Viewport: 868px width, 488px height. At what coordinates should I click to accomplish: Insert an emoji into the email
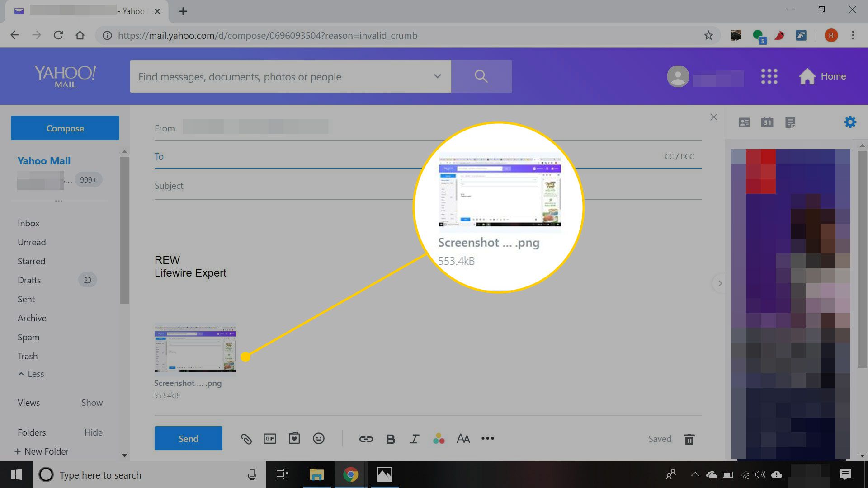(x=318, y=439)
